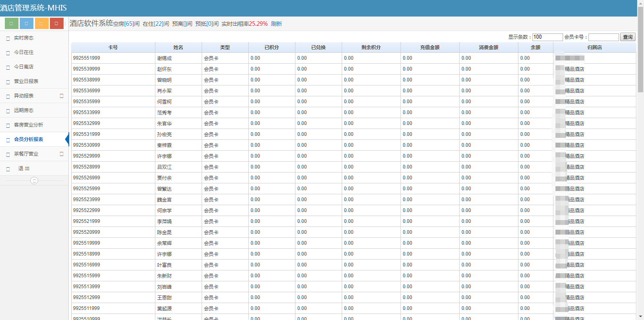Click the 剩余积分 column header
The width and height of the screenshot is (644, 320).
pos(371,48)
